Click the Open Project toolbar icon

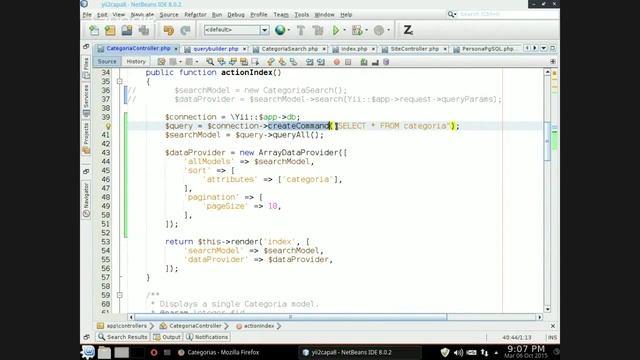click(127, 30)
